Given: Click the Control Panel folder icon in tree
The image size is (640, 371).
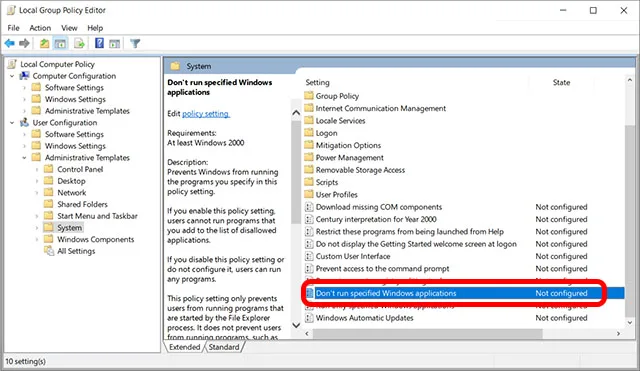Looking at the screenshot, I should pyautogui.click(x=49, y=169).
